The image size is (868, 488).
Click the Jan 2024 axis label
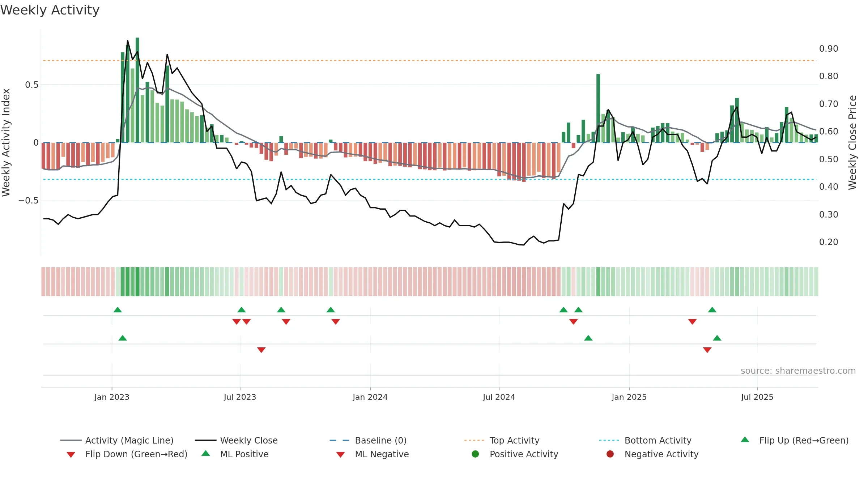(x=370, y=397)
